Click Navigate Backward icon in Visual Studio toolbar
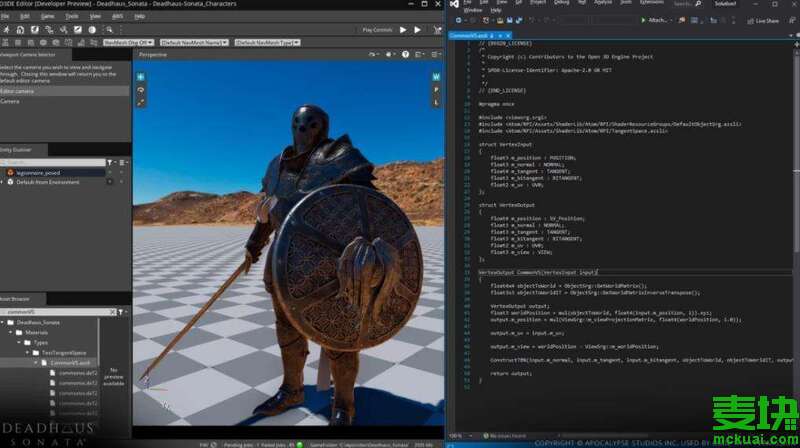 click(458, 20)
